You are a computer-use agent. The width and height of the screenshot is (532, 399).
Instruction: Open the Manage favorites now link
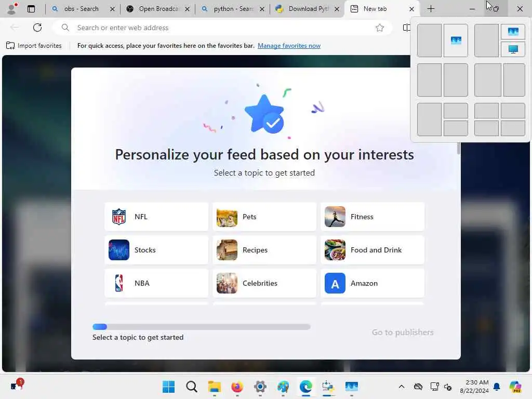point(289,46)
